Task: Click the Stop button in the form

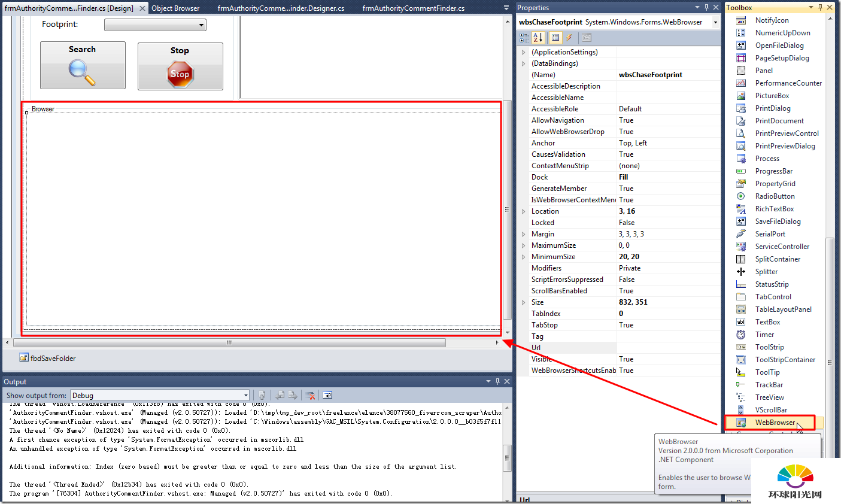Action: point(180,66)
